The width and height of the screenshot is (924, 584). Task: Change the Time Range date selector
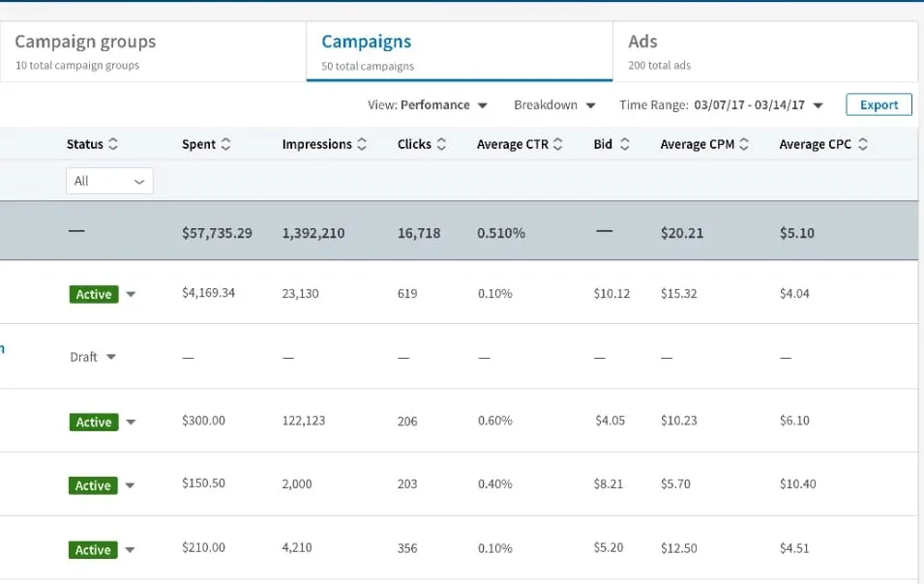721,105
